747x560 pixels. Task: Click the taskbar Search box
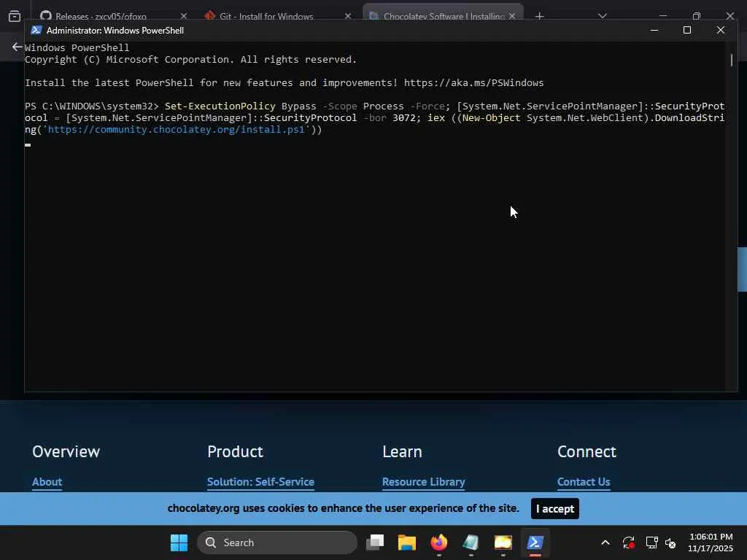[277, 542]
